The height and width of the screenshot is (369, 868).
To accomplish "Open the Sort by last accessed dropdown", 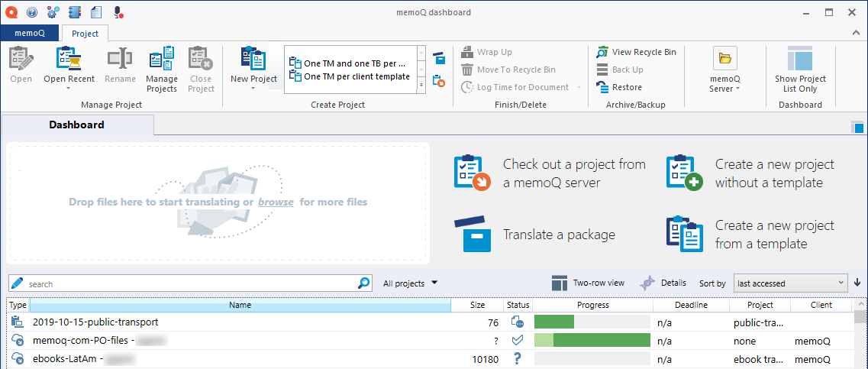I will click(790, 283).
